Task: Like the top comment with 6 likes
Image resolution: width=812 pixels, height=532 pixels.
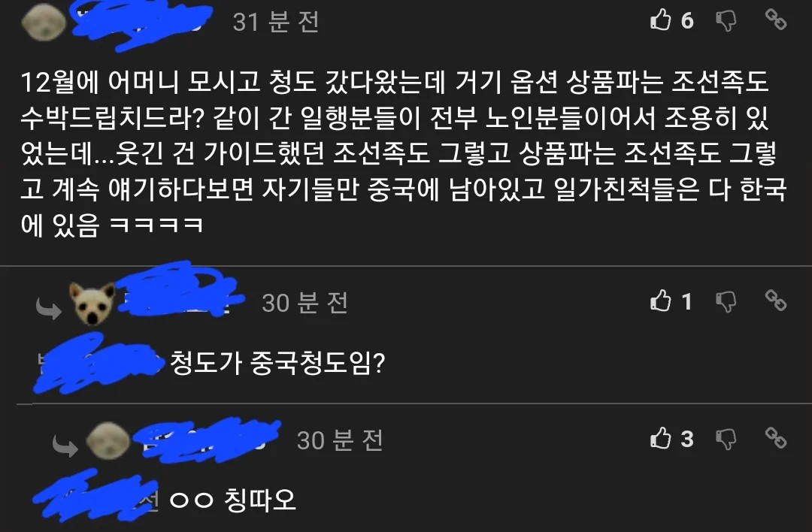Action: pyautogui.click(x=660, y=20)
